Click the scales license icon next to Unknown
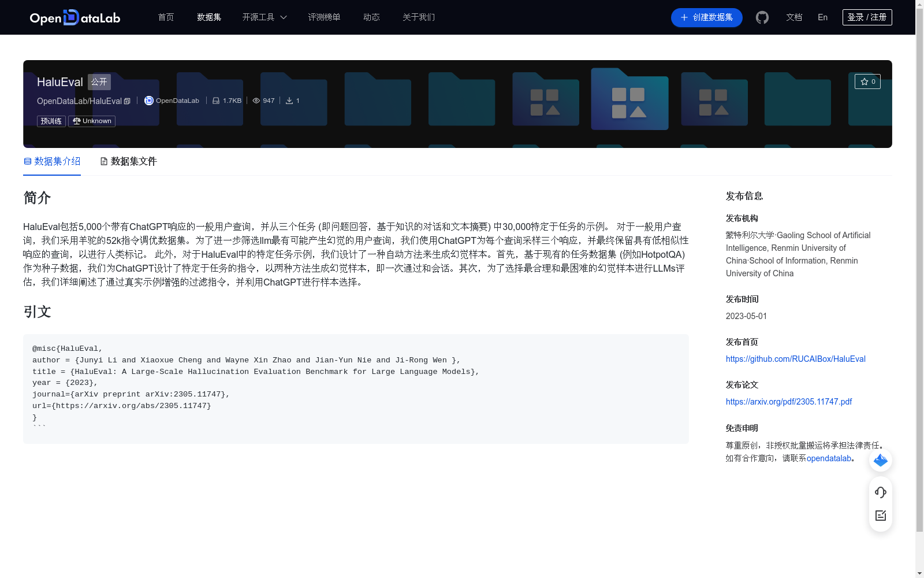Image resolution: width=924 pixels, height=578 pixels. tap(77, 121)
